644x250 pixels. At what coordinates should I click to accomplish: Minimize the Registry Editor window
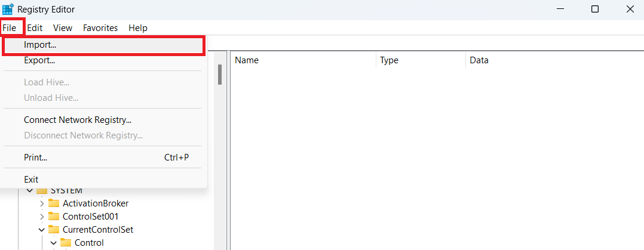coord(559,9)
